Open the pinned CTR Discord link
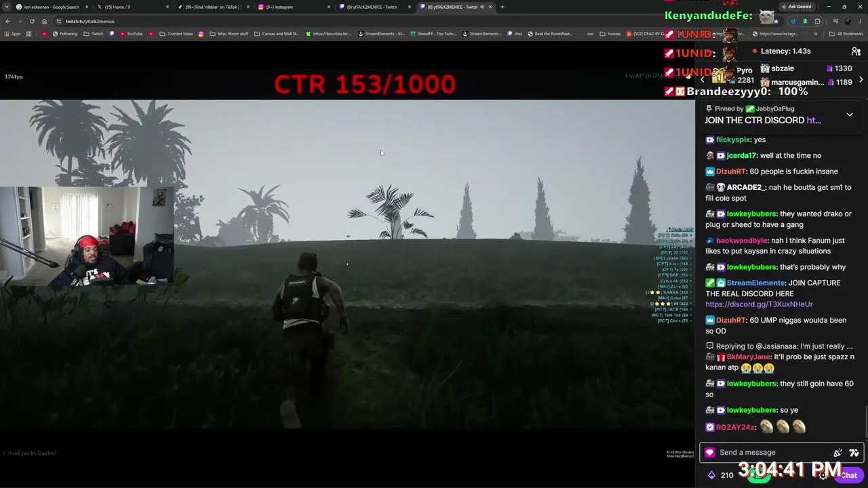This screenshot has height=488, width=868. [x=814, y=121]
